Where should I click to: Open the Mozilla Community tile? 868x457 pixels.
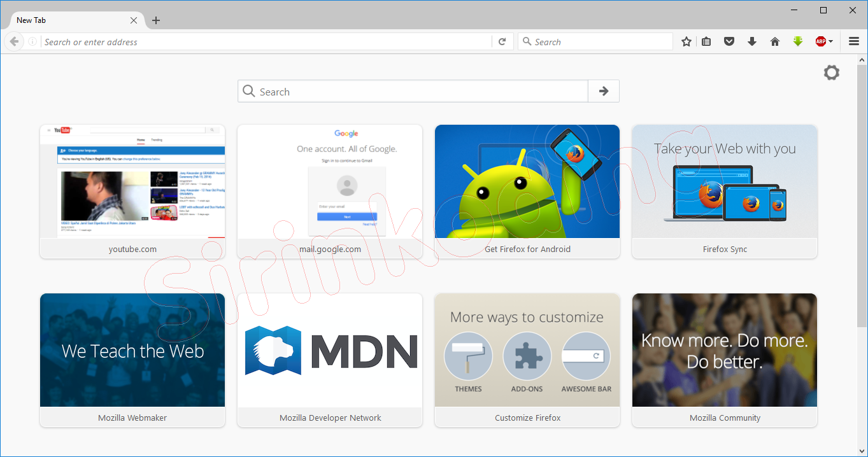[725, 360]
